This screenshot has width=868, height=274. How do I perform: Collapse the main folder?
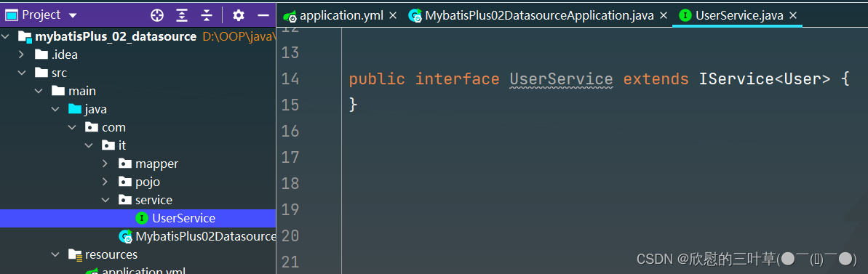pos(38,91)
